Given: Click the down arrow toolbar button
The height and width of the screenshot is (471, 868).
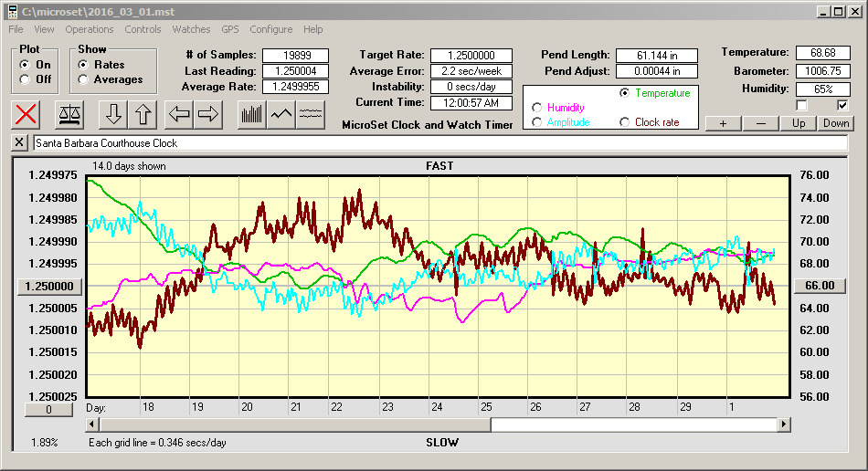Looking at the screenshot, I should point(113,114).
